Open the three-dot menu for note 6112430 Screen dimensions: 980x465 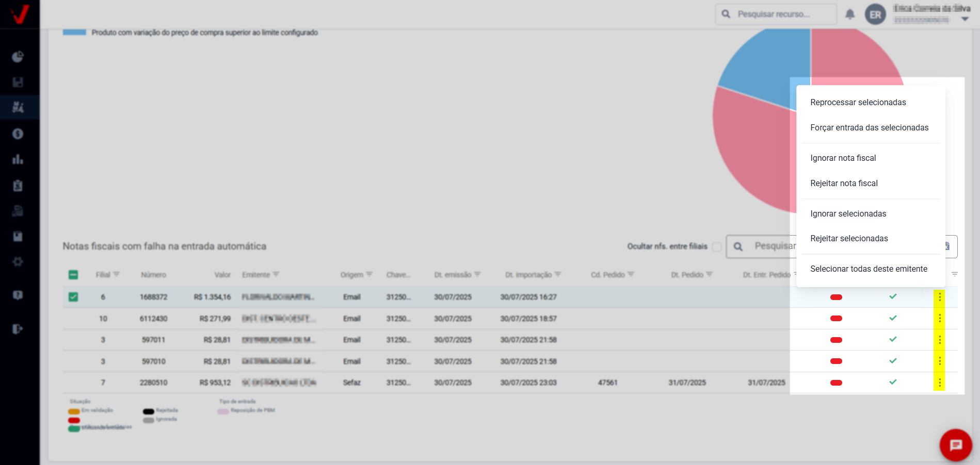[940, 319]
